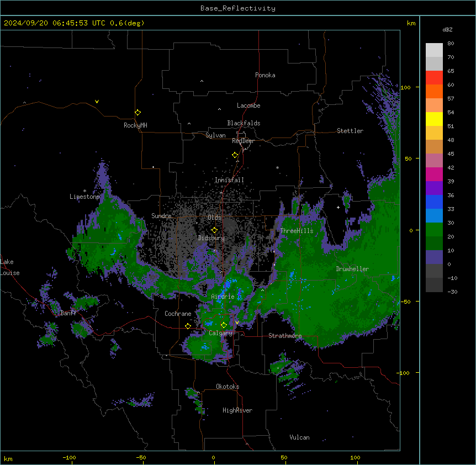476x465 pixels.
Task: Click the Drumheller town label
Action: 352,269
